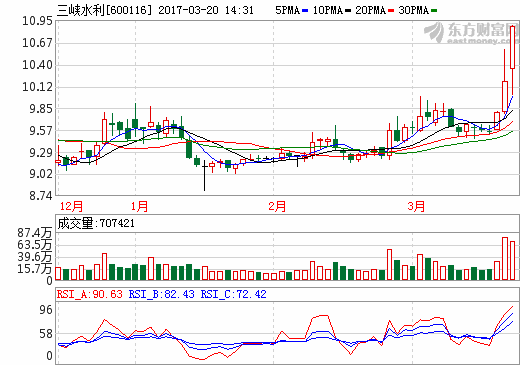
Task: Click the long-shadow black candlestick in mid-January
Action: click(204, 175)
